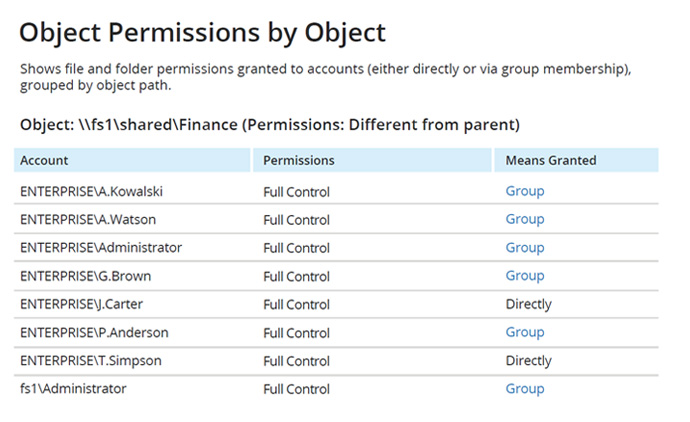Open Group link for ENTERPRISE\Administrator
Image resolution: width=690 pixels, height=422 pixels.
(525, 248)
